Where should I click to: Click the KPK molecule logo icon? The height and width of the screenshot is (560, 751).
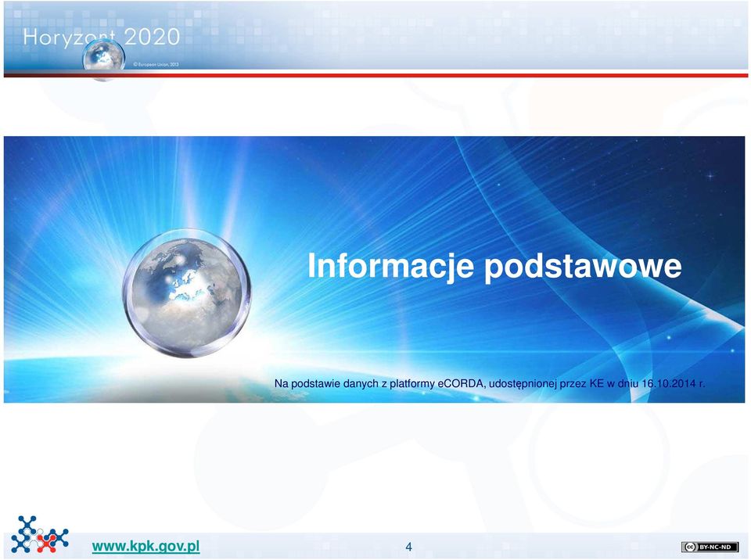click(x=40, y=534)
